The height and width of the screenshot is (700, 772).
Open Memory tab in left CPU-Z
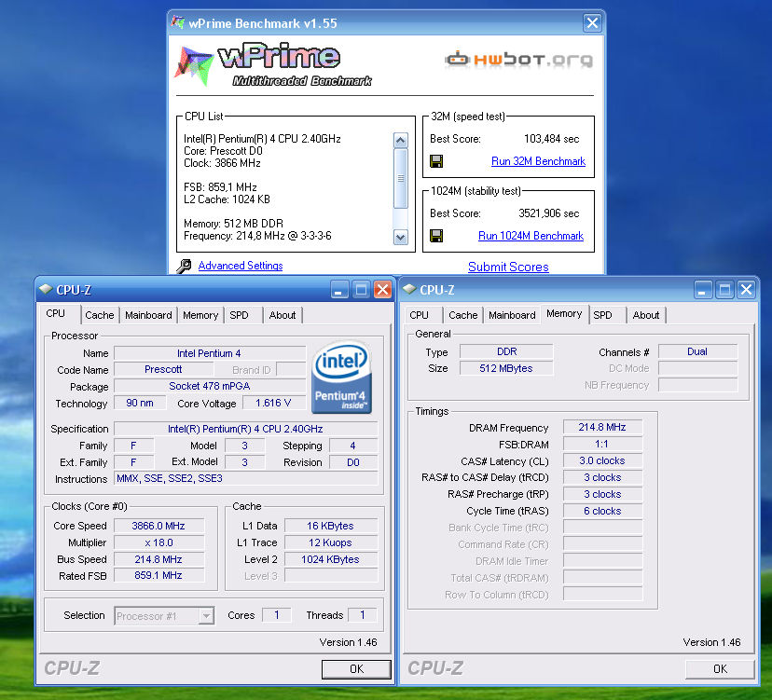coord(200,315)
